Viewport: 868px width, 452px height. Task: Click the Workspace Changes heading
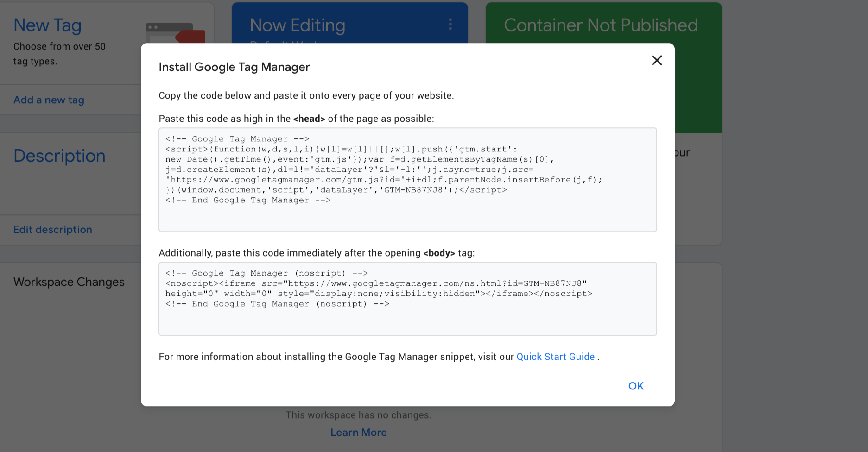click(x=69, y=282)
